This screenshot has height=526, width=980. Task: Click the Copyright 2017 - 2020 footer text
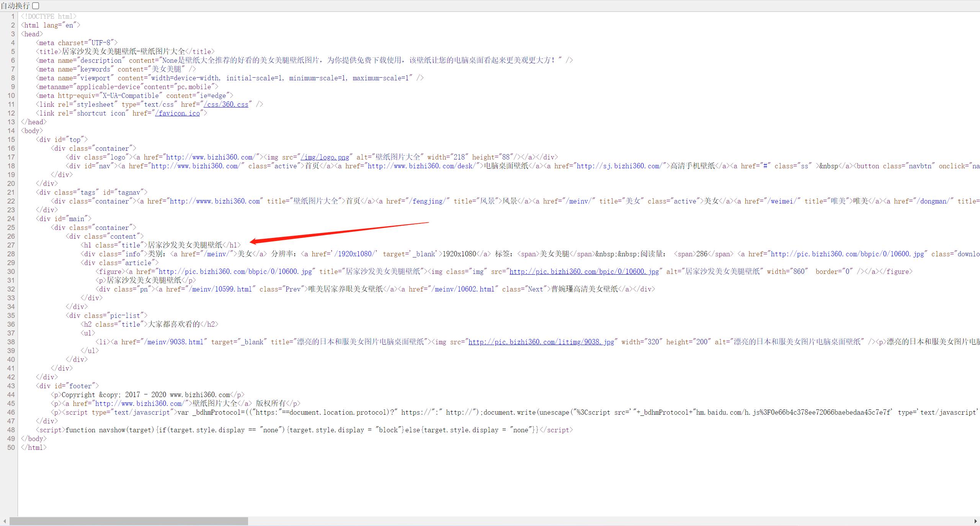145,394
